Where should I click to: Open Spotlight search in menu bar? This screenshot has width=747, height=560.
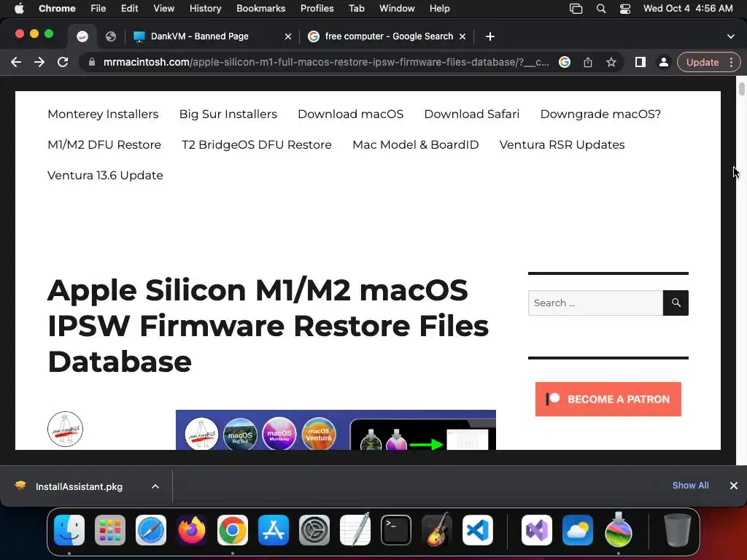(601, 9)
